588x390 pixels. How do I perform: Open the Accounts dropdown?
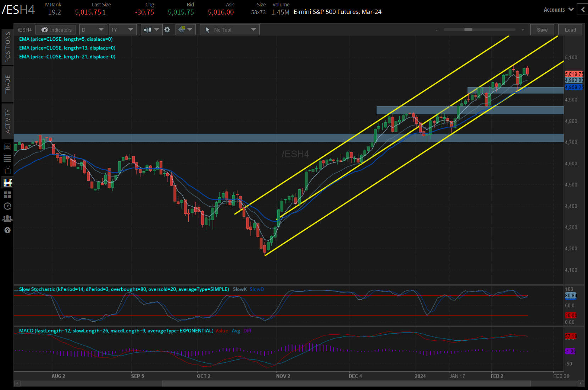558,10
